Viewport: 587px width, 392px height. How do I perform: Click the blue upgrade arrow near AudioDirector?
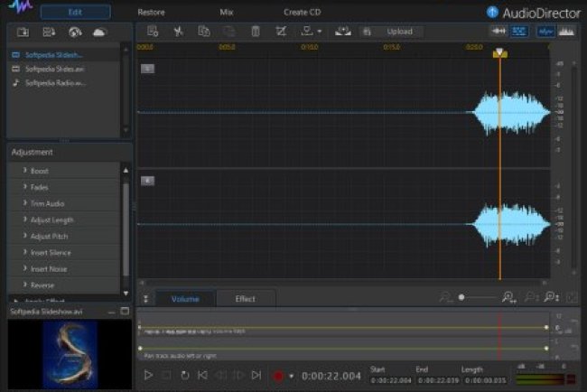492,13
